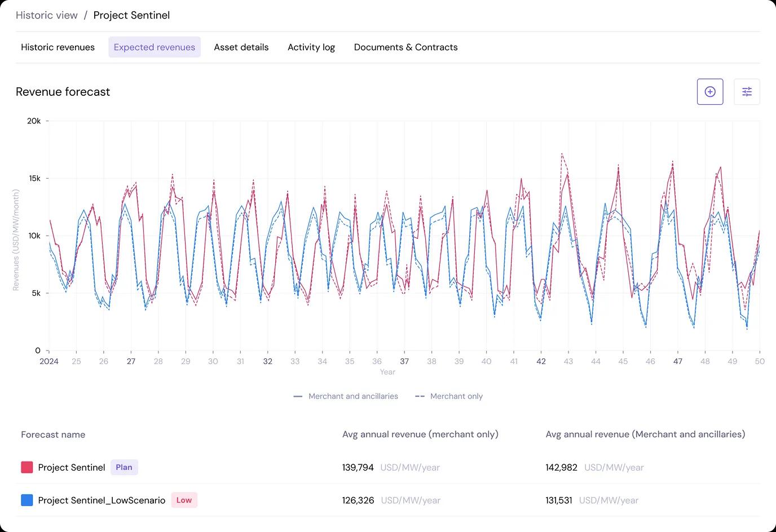The image size is (776, 532).
Task: Select the Expected revenues tab
Action: [154, 47]
